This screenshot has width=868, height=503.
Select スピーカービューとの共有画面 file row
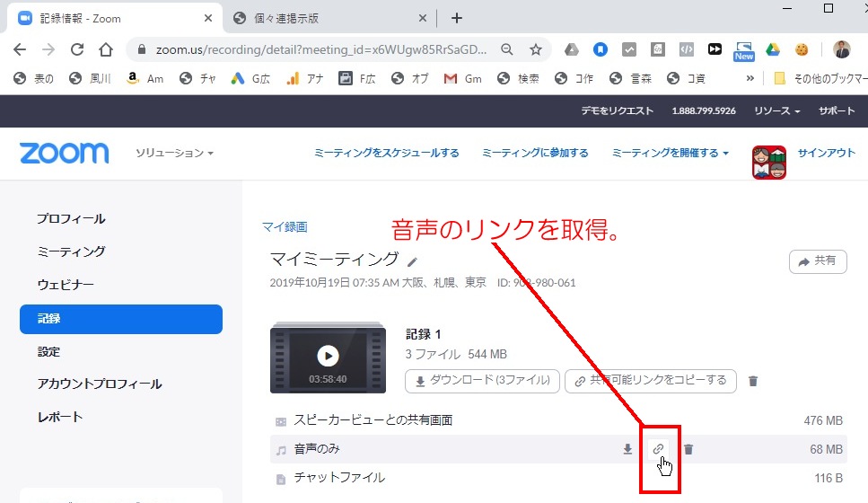pos(558,420)
